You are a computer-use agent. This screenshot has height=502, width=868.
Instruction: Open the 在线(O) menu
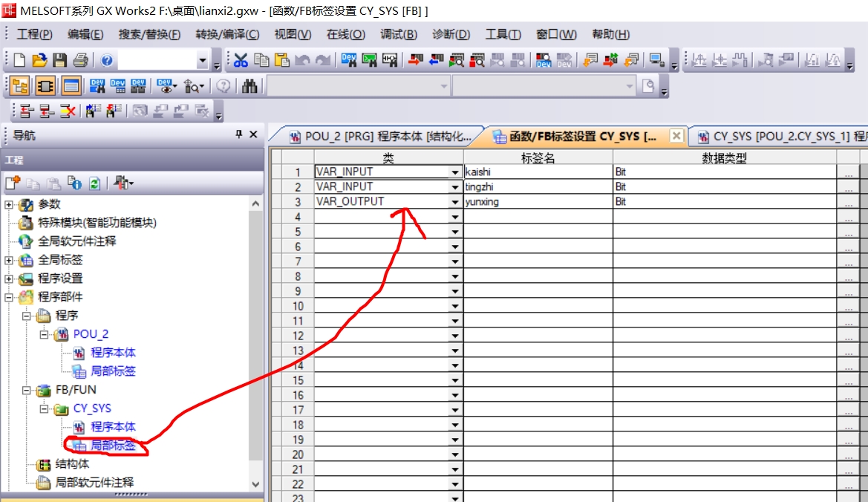(345, 34)
